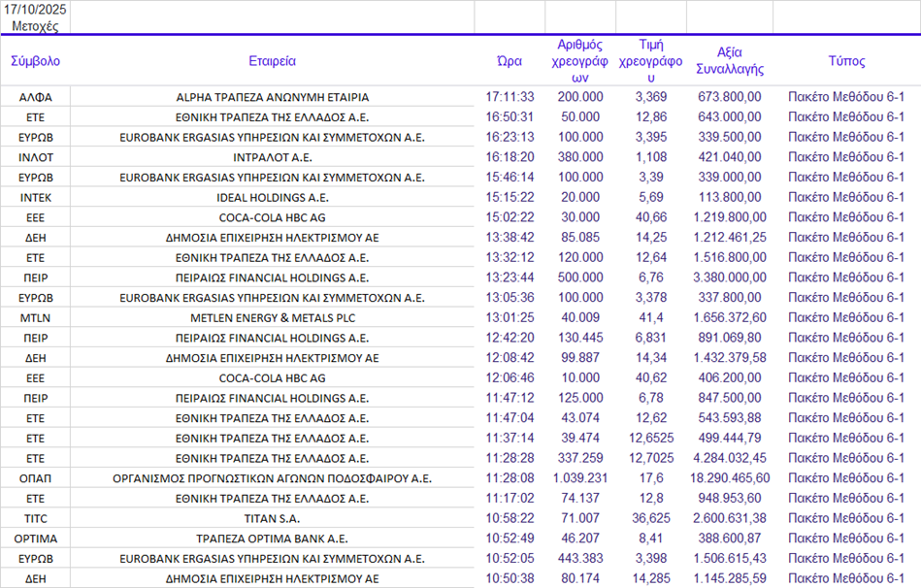The image size is (921, 588).
Task: Click the time cell 17:11:33
Action: coord(510,97)
